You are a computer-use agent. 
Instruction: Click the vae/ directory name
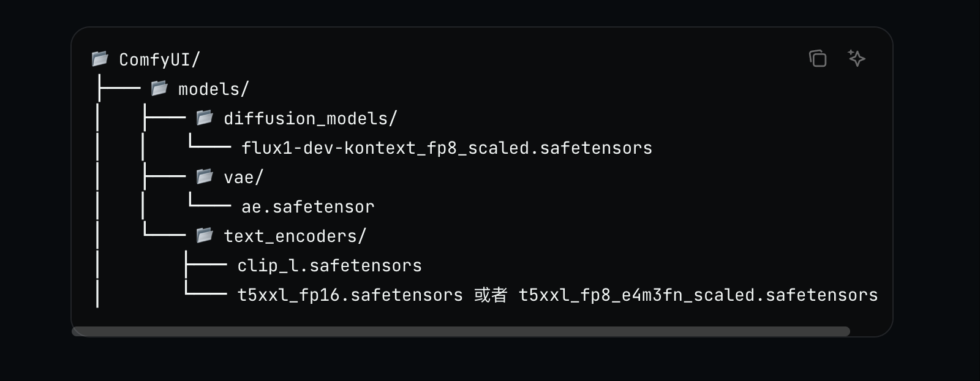[243, 178]
